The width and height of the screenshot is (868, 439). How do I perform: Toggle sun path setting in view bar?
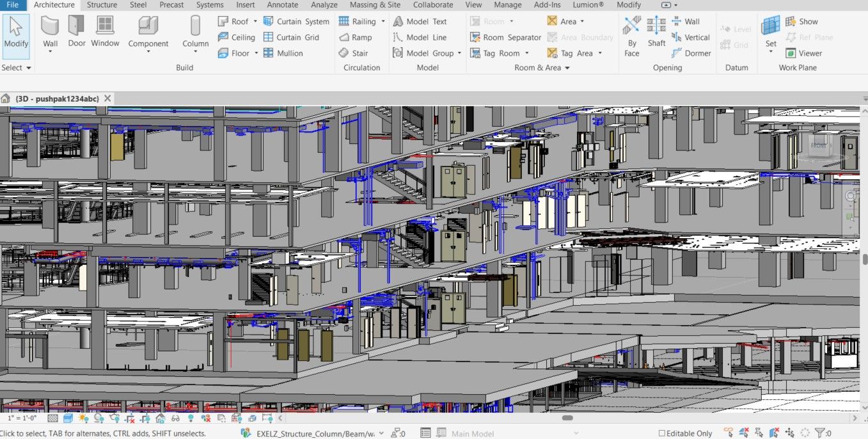84,418
